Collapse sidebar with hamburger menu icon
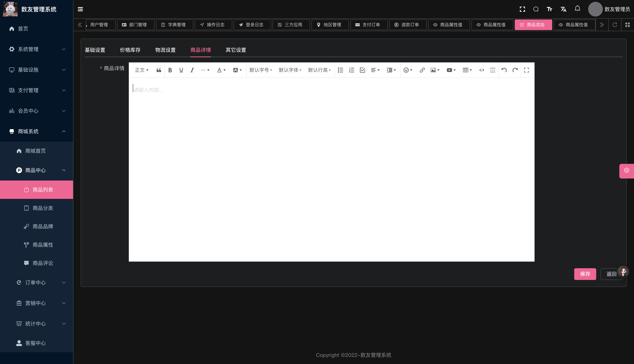 [x=80, y=9]
